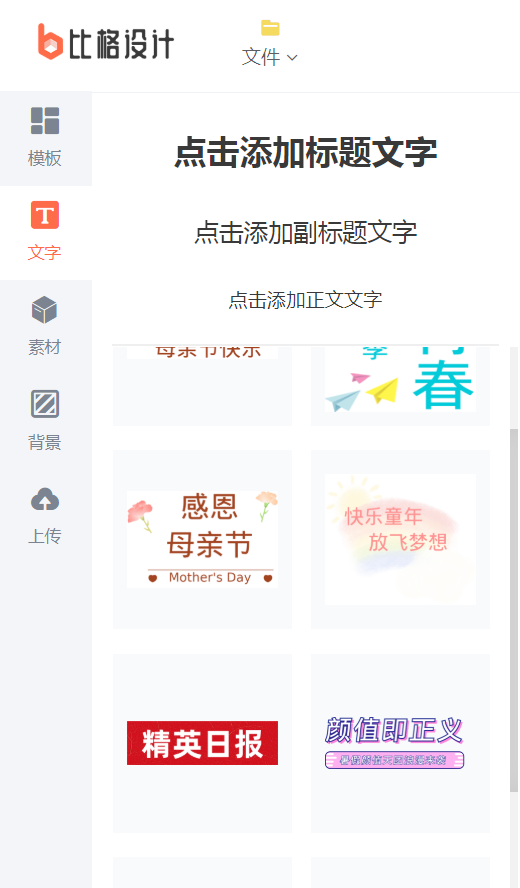Screen dimensions: 520x888
Task: Click the yellow folder file icon
Action: (x=270, y=28)
